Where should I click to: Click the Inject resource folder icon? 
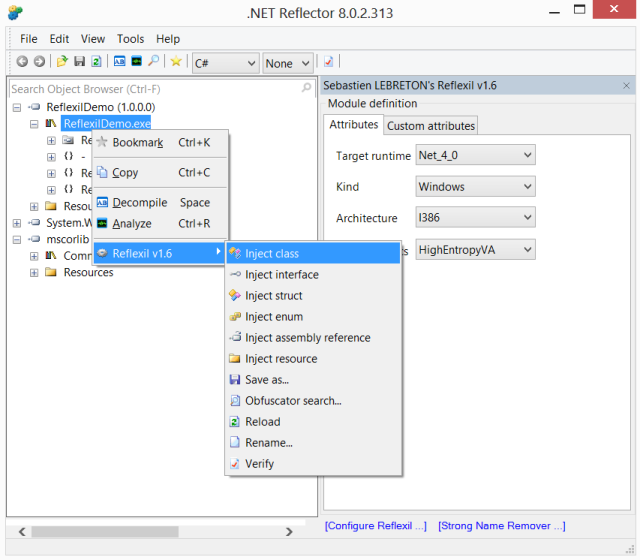[235, 358]
